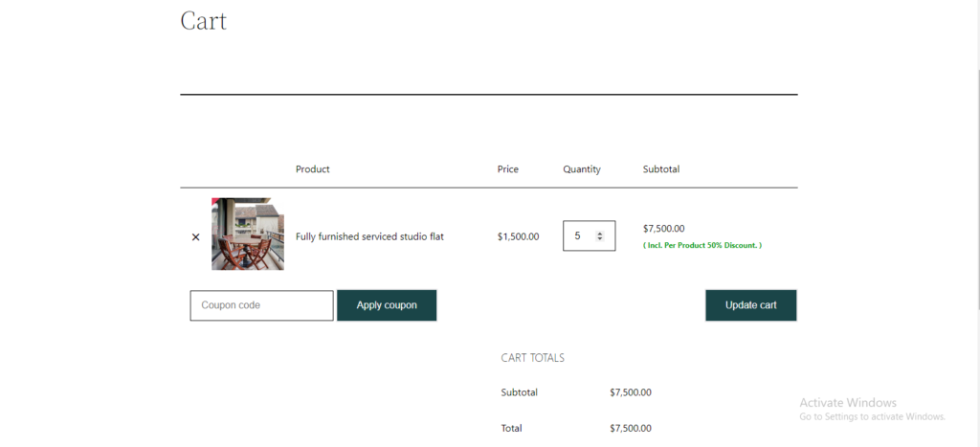Select the Total amount in cart totals
The width and height of the screenshot is (980, 447).
click(x=631, y=428)
